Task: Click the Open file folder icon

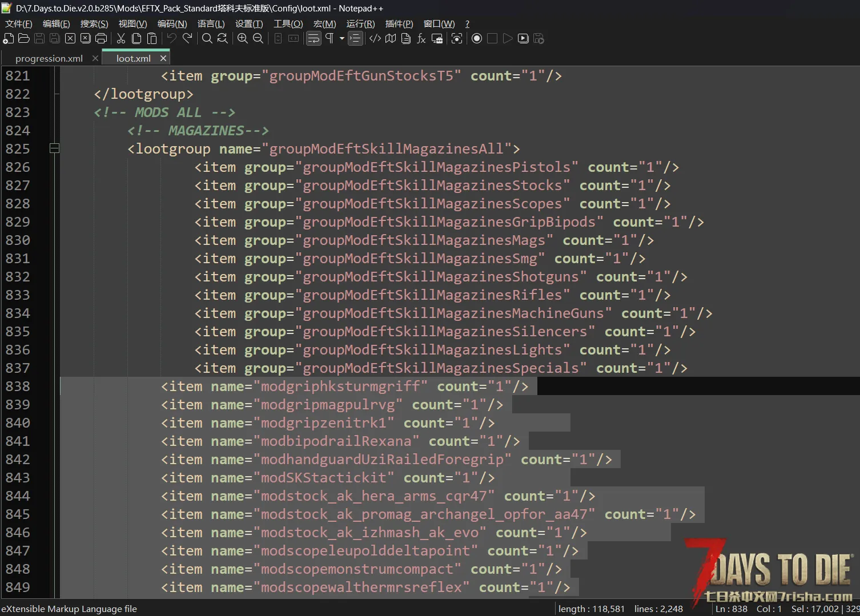Action: click(24, 39)
